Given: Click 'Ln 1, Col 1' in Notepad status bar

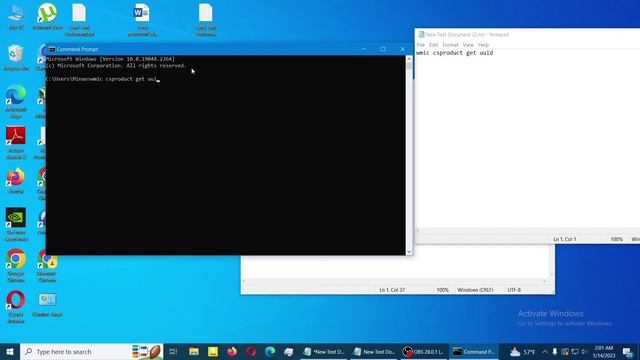Looking at the screenshot, I should [564, 239].
